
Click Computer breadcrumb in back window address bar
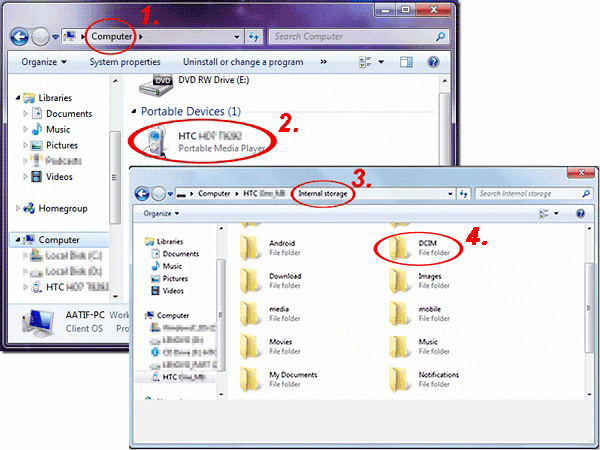coord(111,36)
